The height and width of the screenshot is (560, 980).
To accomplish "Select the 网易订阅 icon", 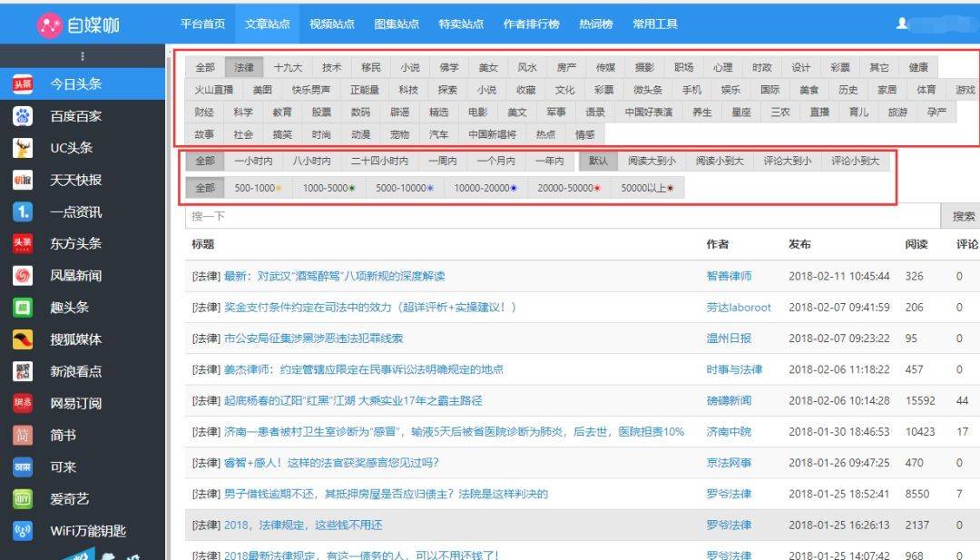I will pyautogui.click(x=23, y=403).
